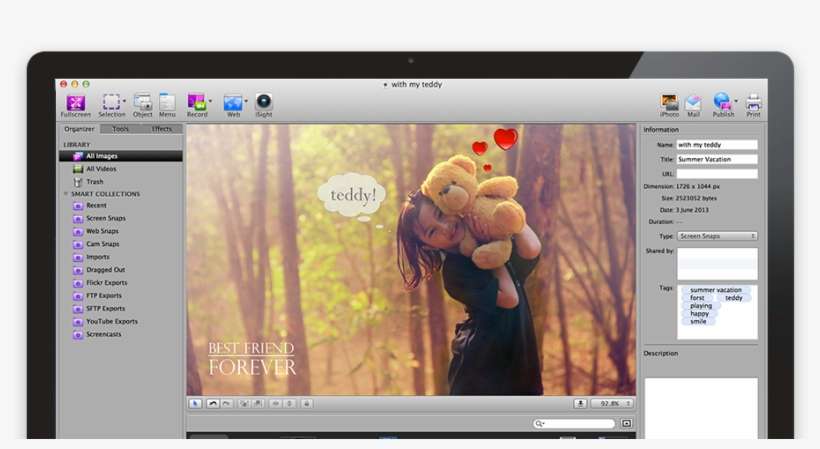Click the Publish globe icon
Viewport: 820px width, 449px height.
pyautogui.click(x=722, y=101)
